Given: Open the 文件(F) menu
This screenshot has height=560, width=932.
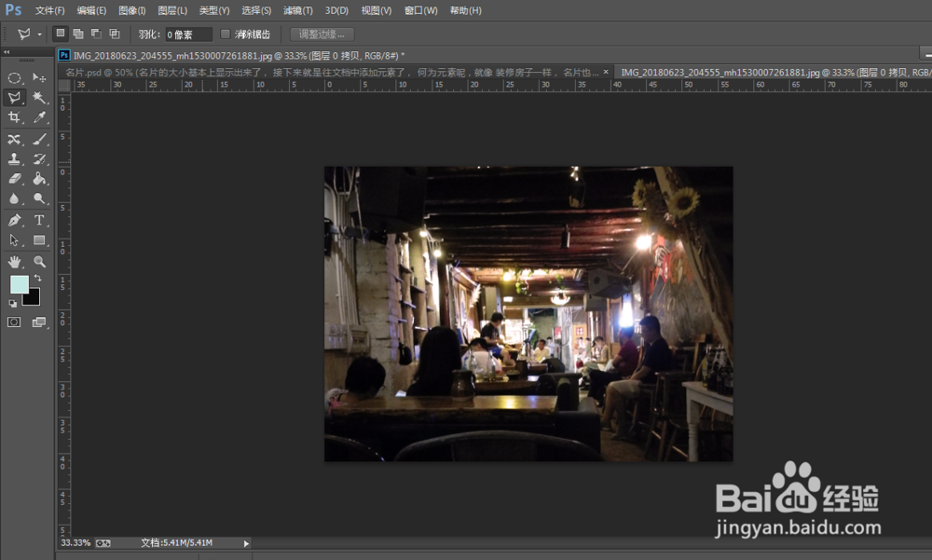Looking at the screenshot, I should pos(50,10).
